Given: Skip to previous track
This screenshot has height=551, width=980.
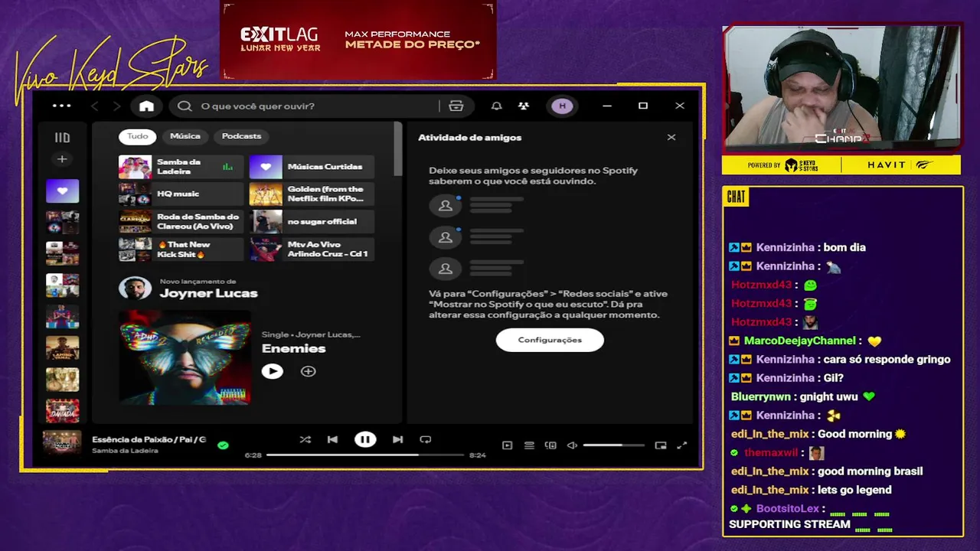Looking at the screenshot, I should tap(332, 439).
